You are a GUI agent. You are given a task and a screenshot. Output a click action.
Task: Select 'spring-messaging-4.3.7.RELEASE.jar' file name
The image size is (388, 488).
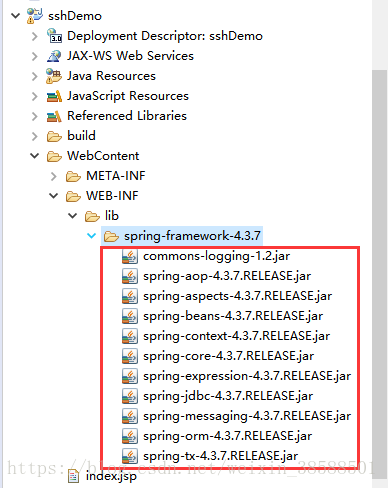(x=247, y=416)
